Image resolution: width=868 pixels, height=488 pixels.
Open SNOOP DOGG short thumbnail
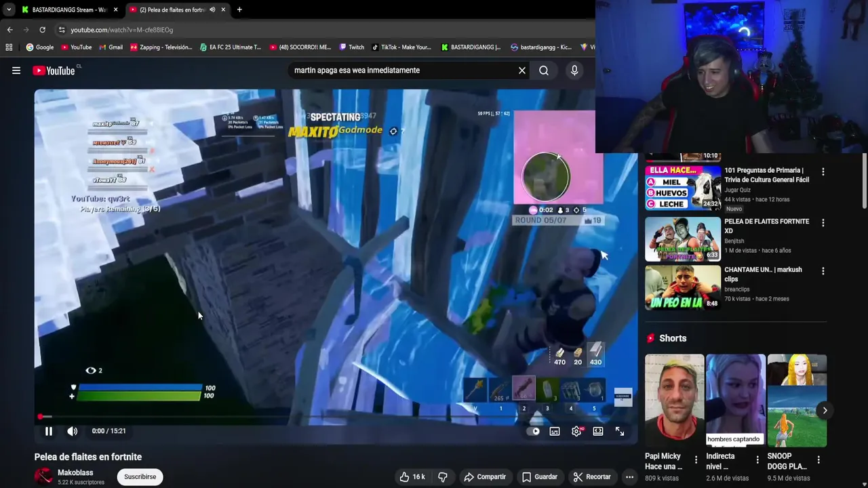point(797,401)
